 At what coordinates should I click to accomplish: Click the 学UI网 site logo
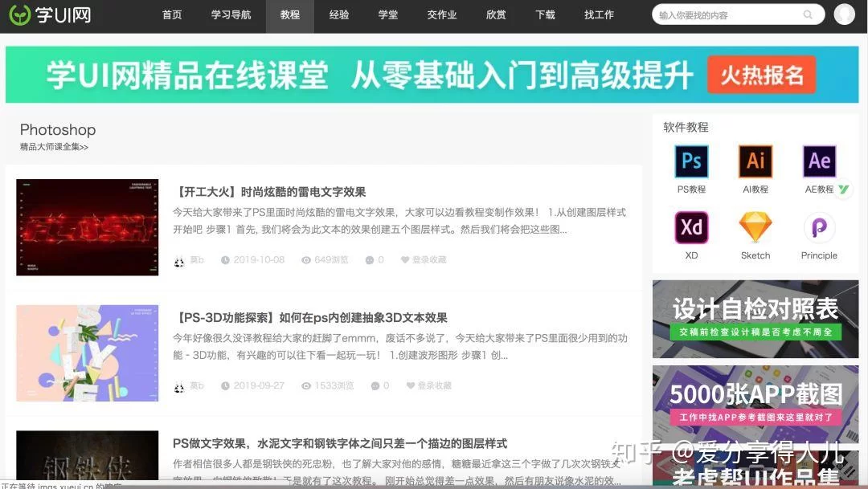(x=50, y=14)
